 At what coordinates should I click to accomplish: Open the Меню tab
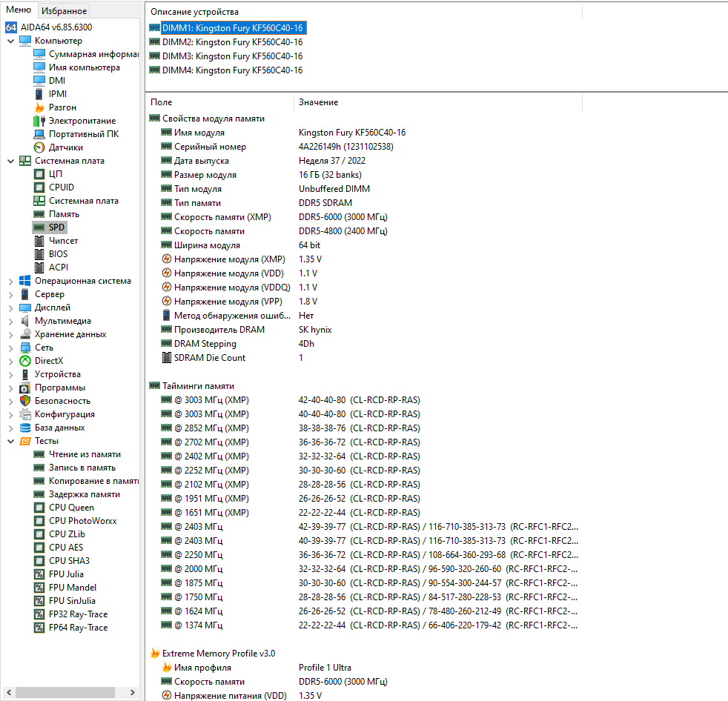click(19, 10)
